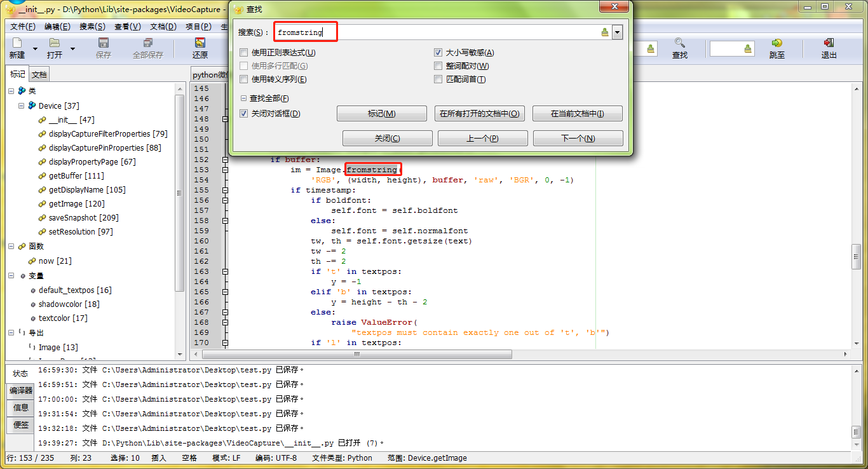Click the 上一个(P) button
This screenshot has width=868, height=469.
tap(483, 139)
